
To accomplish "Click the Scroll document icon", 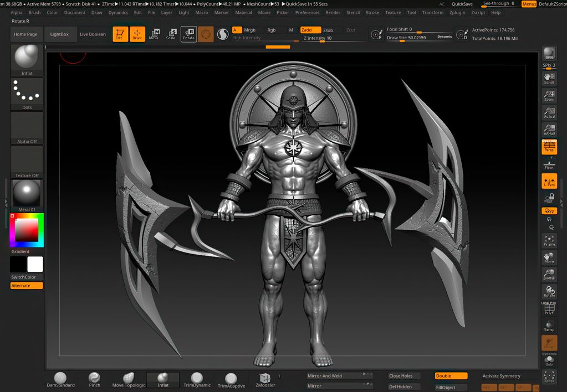I will (x=549, y=79).
